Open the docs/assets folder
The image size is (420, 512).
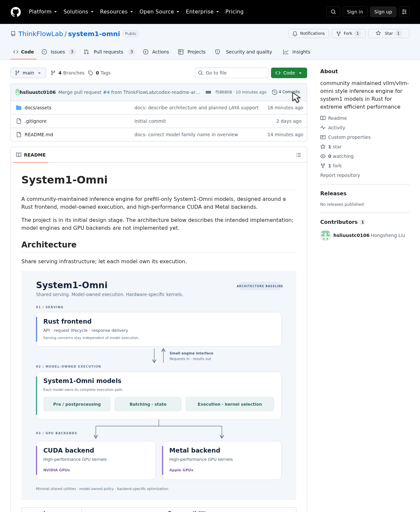click(x=38, y=108)
